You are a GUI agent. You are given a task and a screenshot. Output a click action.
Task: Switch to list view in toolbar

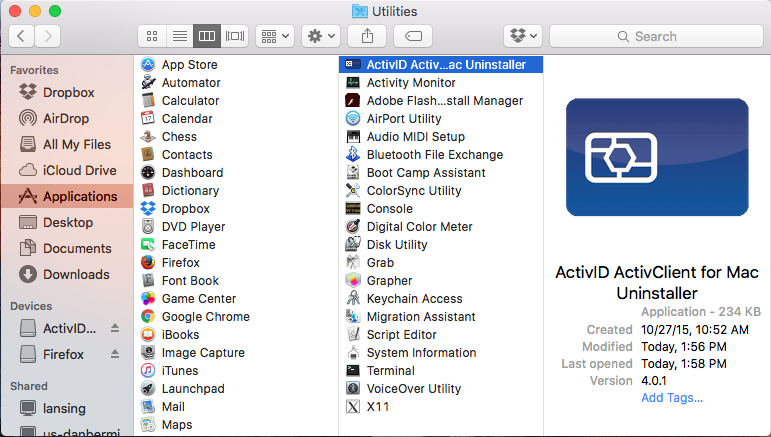point(180,36)
